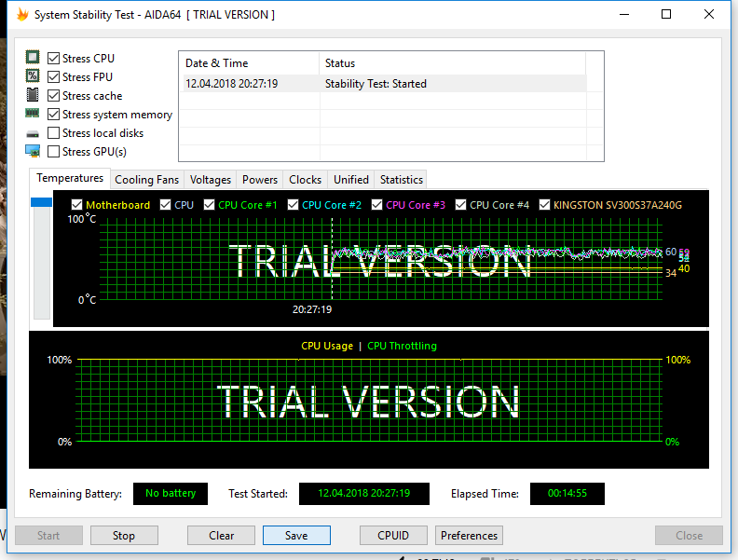738x560 pixels.
Task: Click the No battery status field
Action: tap(171, 494)
